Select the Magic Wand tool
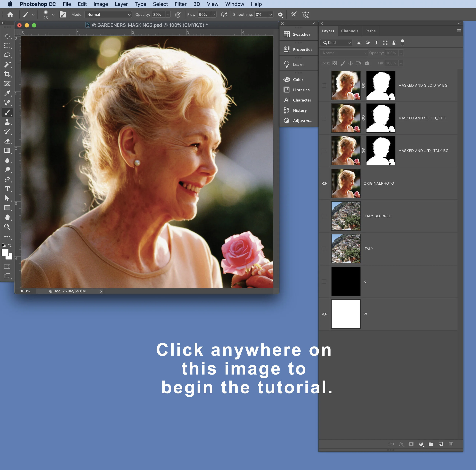Viewport: 476px width, 470px height. point(7,65)
